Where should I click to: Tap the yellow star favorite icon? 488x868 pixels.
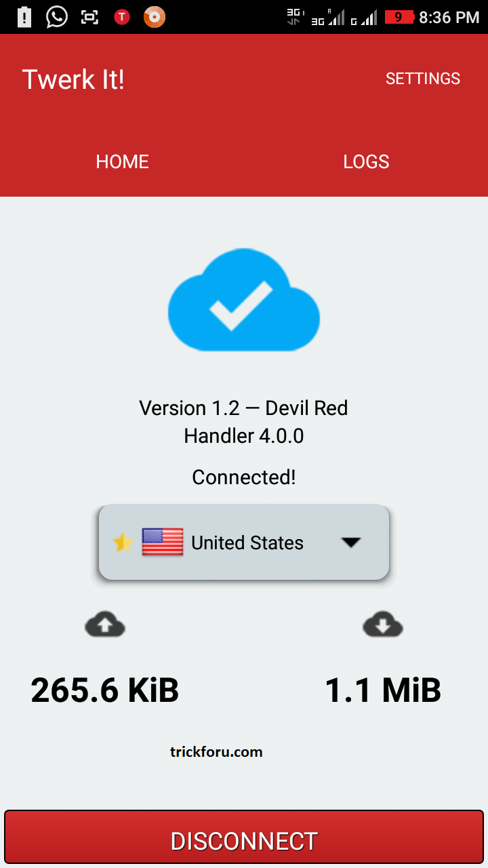[123, 542]
